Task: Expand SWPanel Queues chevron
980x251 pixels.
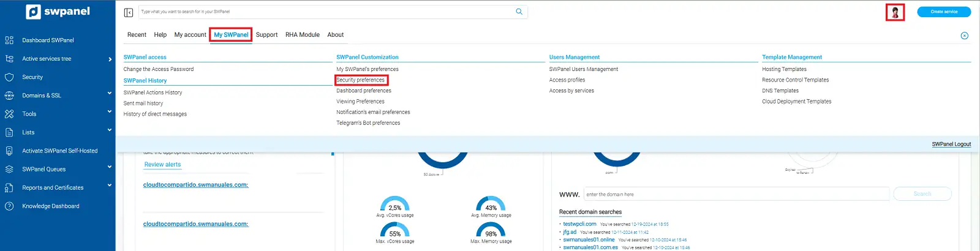Action: click(110, 167)
